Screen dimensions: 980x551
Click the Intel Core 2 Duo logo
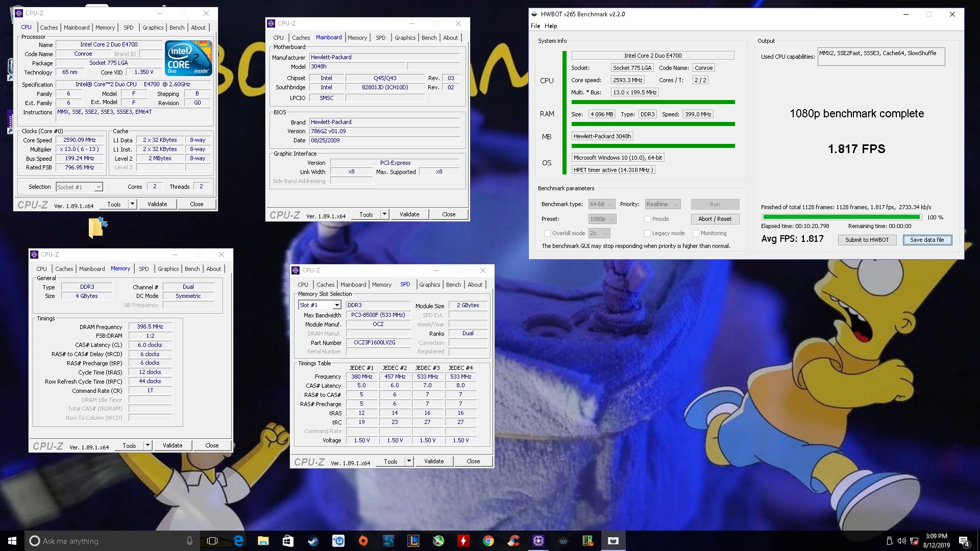(x=188, y=59)
